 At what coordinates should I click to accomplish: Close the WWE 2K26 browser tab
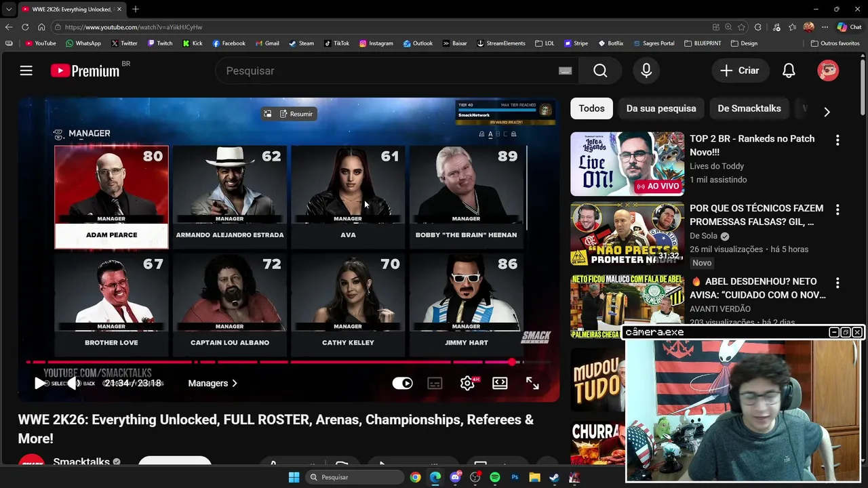[x=119, y=9]
